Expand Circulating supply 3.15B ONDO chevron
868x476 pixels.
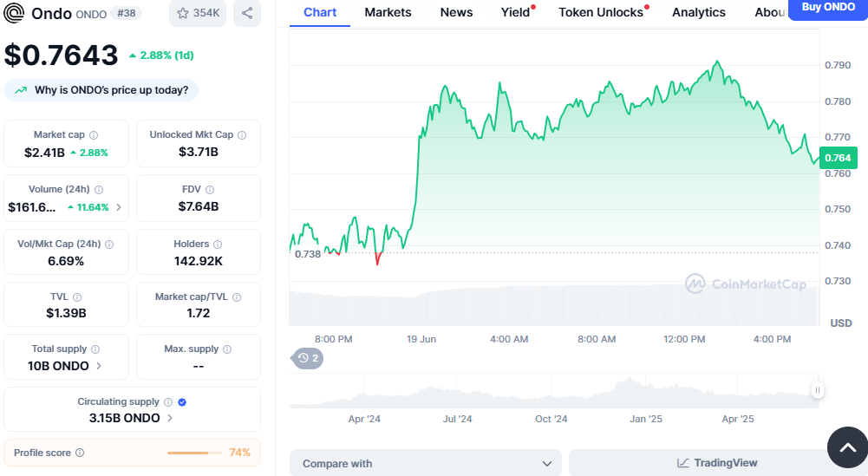169,418
